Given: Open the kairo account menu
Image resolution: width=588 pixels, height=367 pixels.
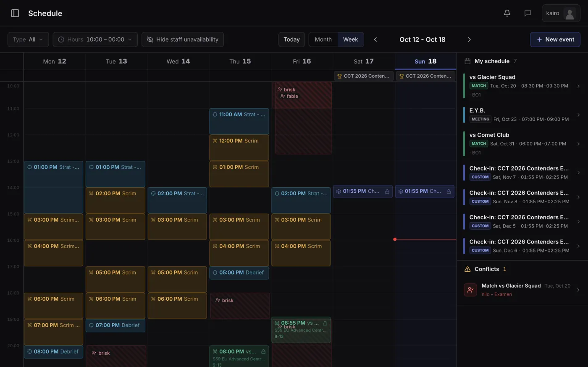Looking at the screenshot, I should point(561,13).
